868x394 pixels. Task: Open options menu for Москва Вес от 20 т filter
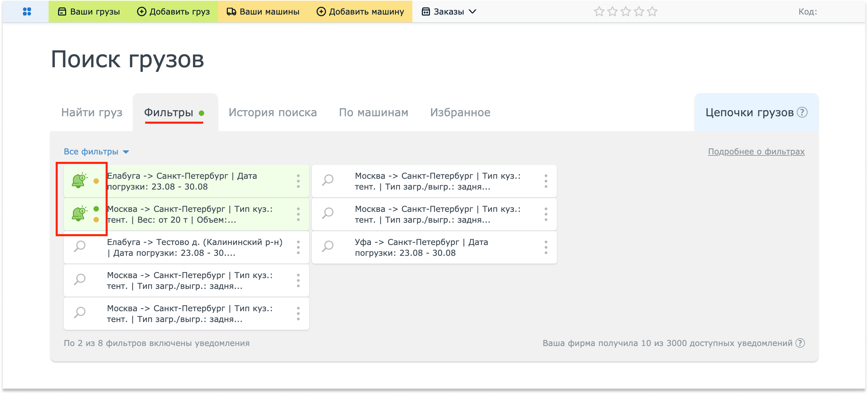pyautogui.click(x=298, y=214)
